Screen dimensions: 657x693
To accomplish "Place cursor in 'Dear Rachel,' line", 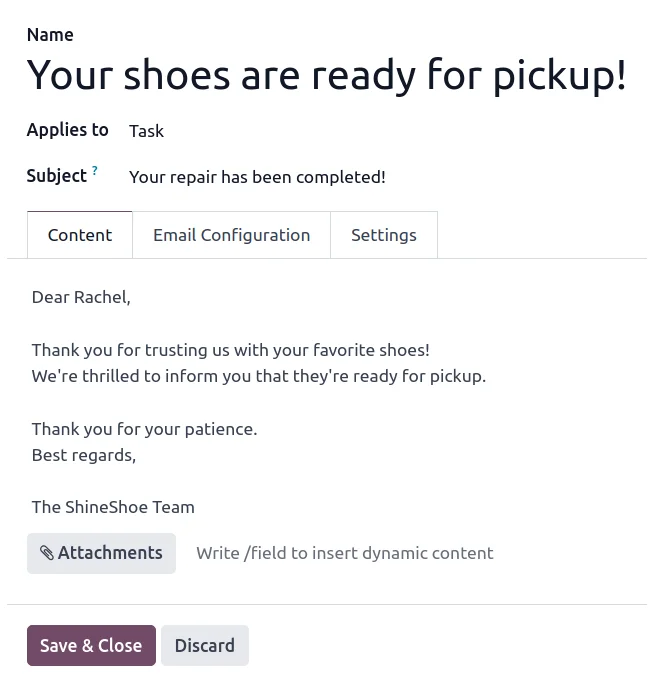I will (x=81, y=297).
